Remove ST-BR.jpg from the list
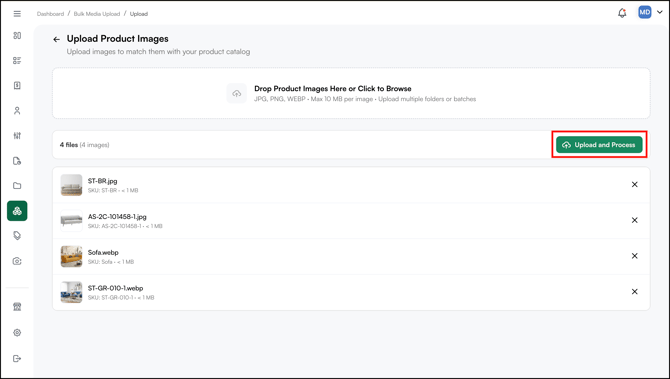 point(635,185)
